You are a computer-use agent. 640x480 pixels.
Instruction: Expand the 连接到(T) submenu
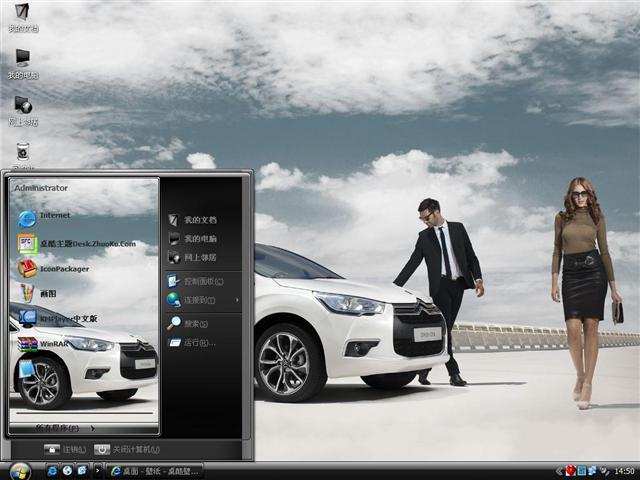pyautogui.click(x=203, y=300)
